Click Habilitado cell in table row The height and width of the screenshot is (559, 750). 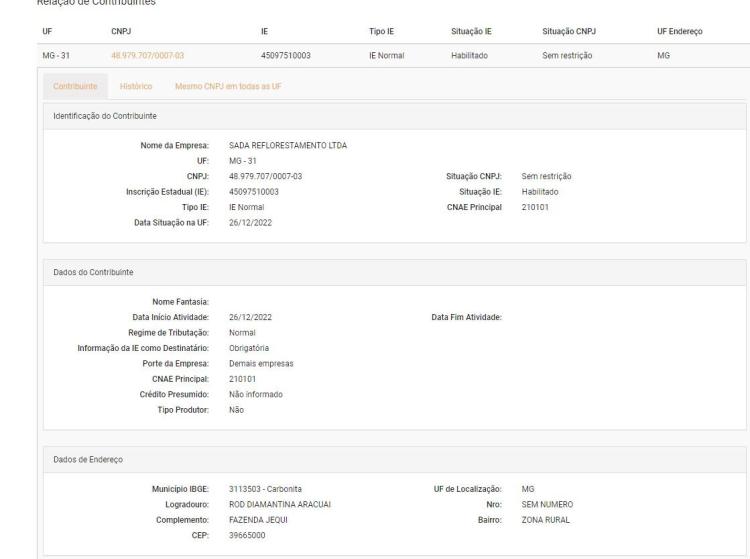[469, 55]
